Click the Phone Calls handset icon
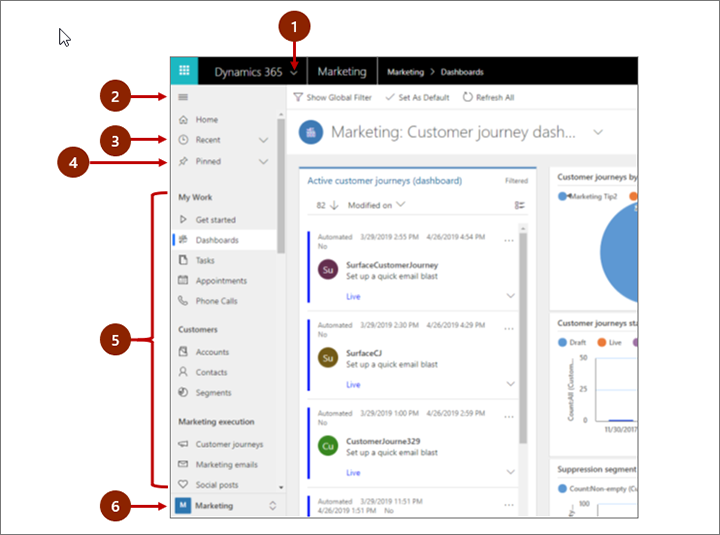This screenshot has width=720, height=535. 183,301
